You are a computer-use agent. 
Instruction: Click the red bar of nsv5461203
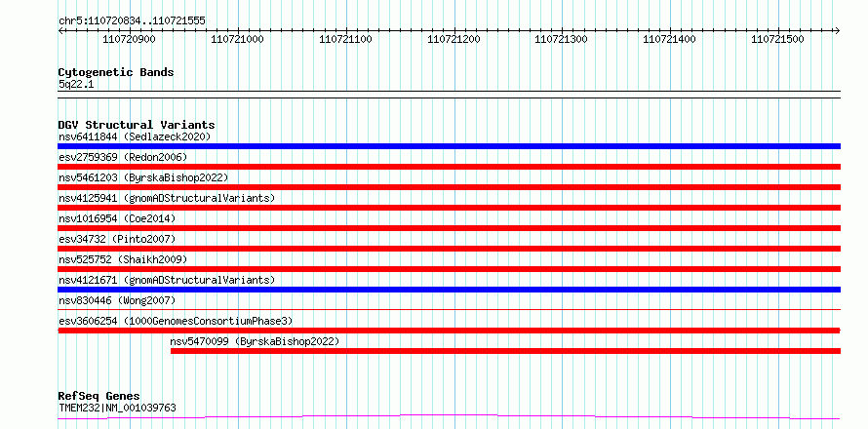tap(449, 187)
